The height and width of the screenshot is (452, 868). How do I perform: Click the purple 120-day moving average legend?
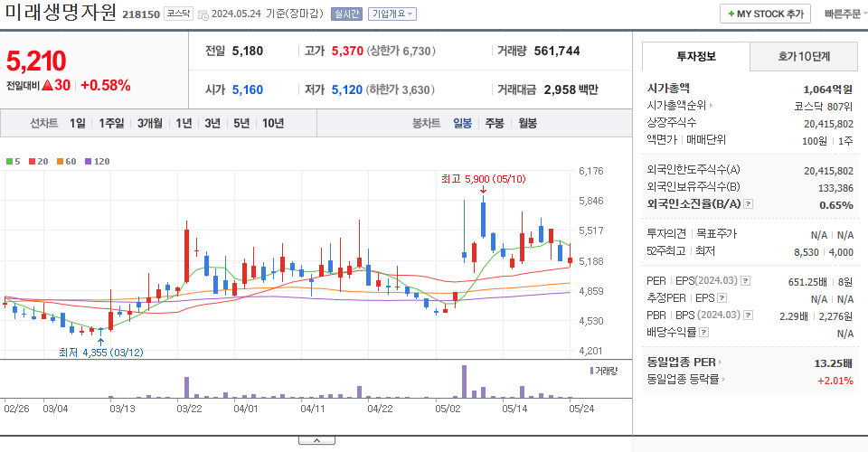point(97,162)
